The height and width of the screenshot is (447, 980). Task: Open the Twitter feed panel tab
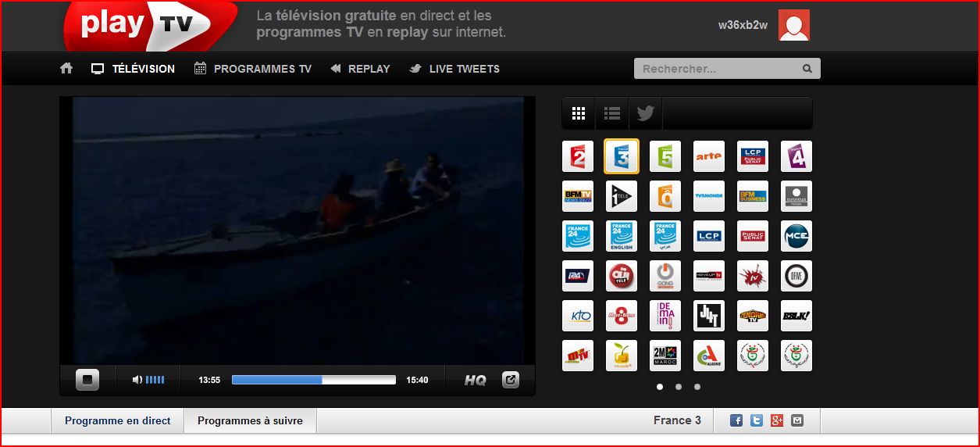pos(645,113)
